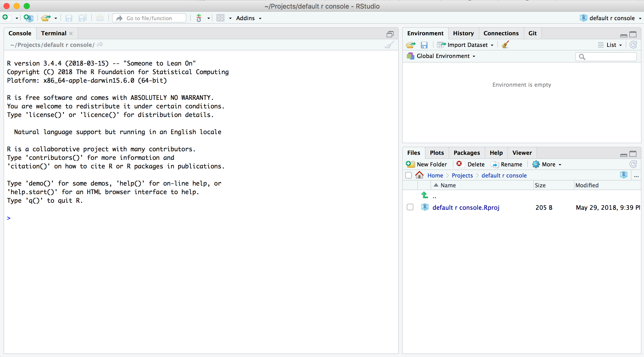Click the New Project icon in toolbar
The image size is (644, 357).
pos(28,18)
